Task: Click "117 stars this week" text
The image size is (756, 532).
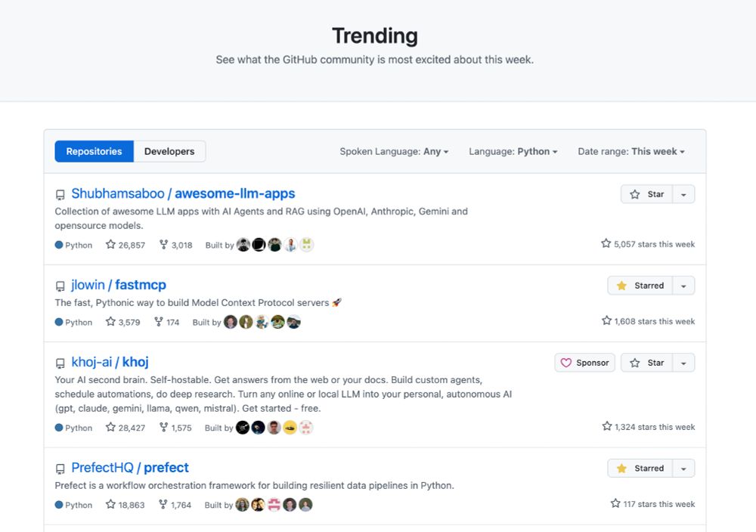Action: [x=653, y=503]
